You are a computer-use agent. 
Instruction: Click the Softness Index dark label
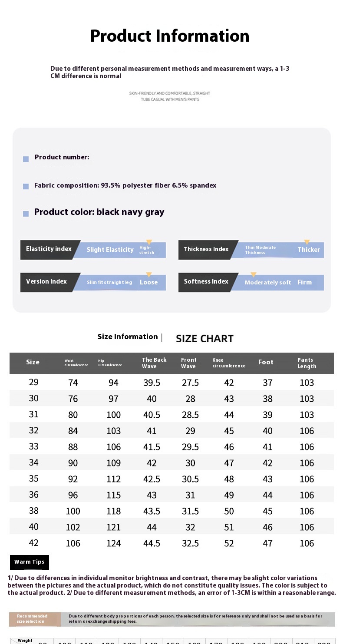(x=206, y=281)
